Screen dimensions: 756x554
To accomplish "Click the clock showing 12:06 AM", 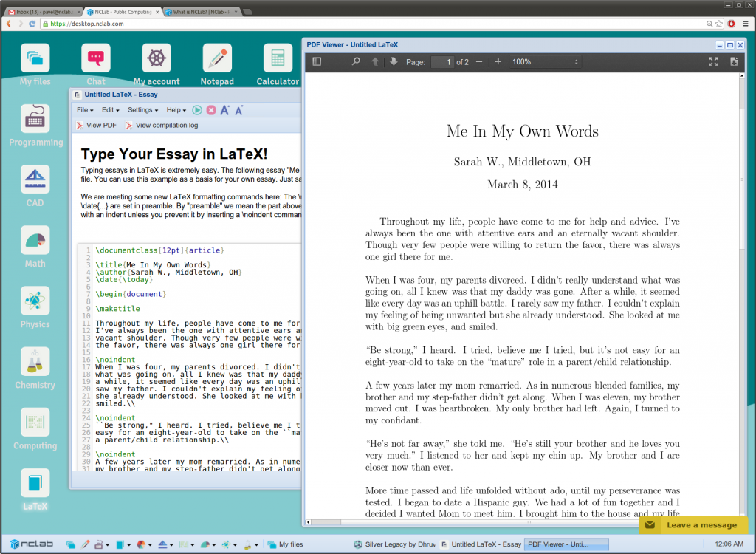I will pyautogui.click(x=729, y=544).
